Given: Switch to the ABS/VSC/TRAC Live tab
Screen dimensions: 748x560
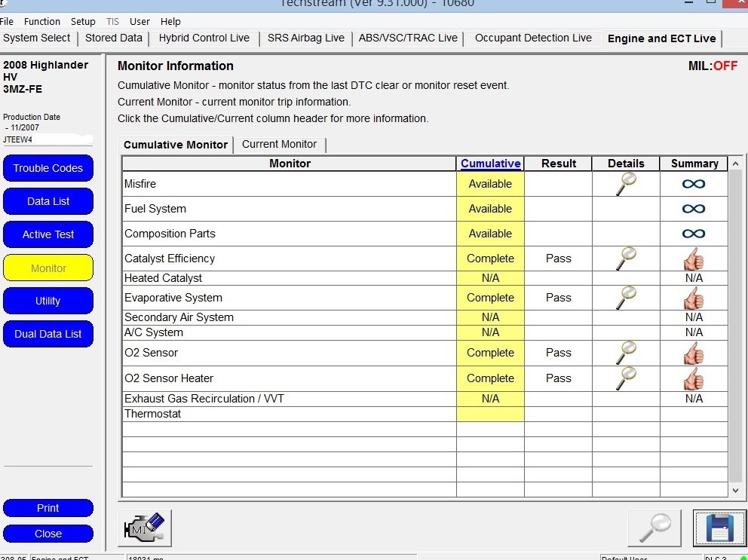Looking at the screenshot, I should coord(408,38).
